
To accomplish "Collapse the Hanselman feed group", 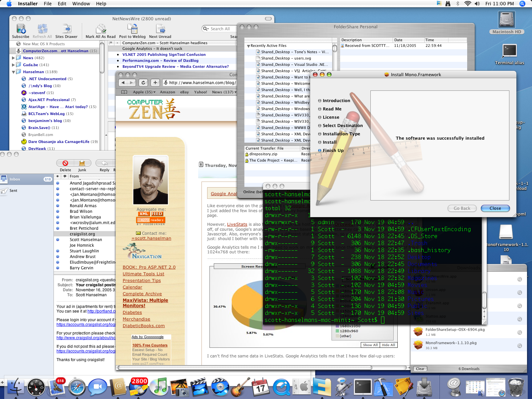I will click(14, 72).
